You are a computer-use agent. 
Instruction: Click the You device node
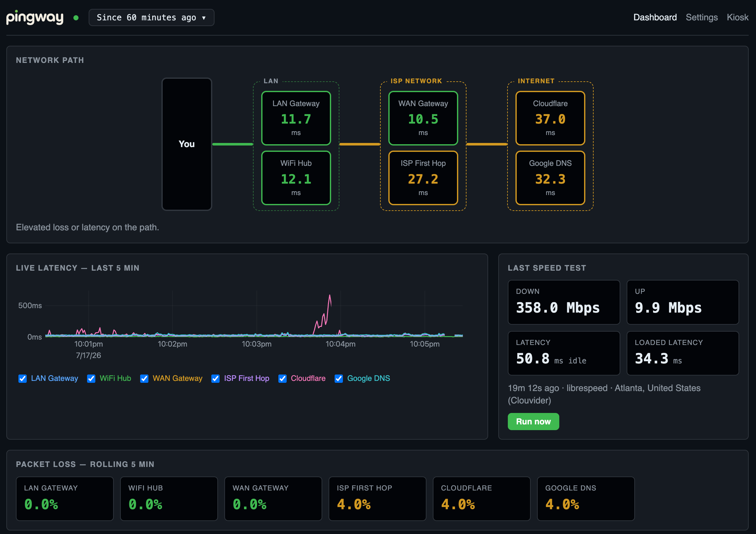point(187,144)
